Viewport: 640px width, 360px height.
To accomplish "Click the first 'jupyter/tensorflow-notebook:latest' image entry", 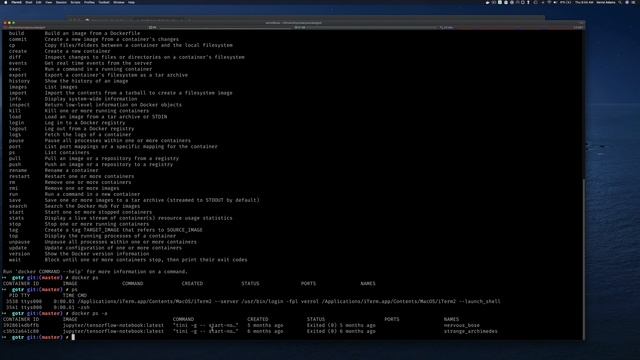I will point(113,325).
